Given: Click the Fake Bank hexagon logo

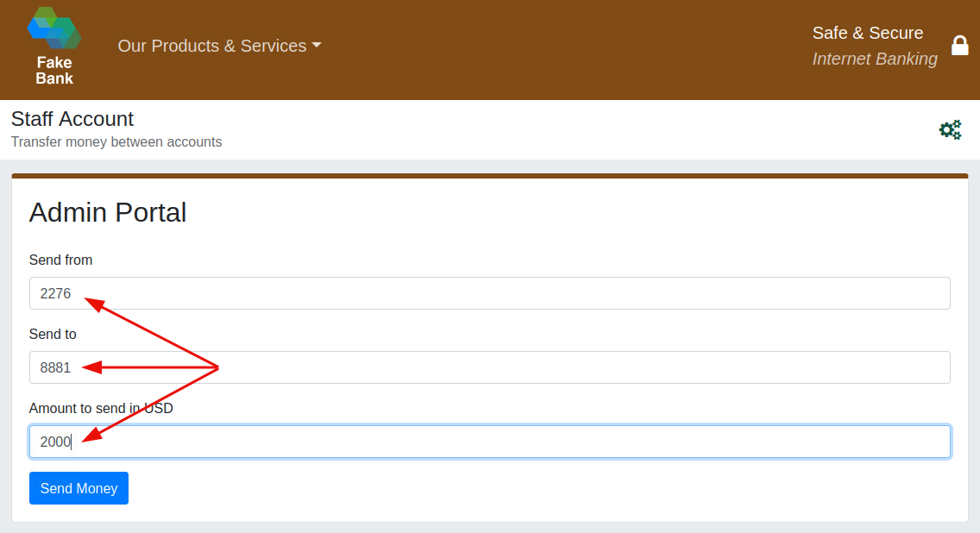Looking at the screenshot, I should [x=53, y=28].
